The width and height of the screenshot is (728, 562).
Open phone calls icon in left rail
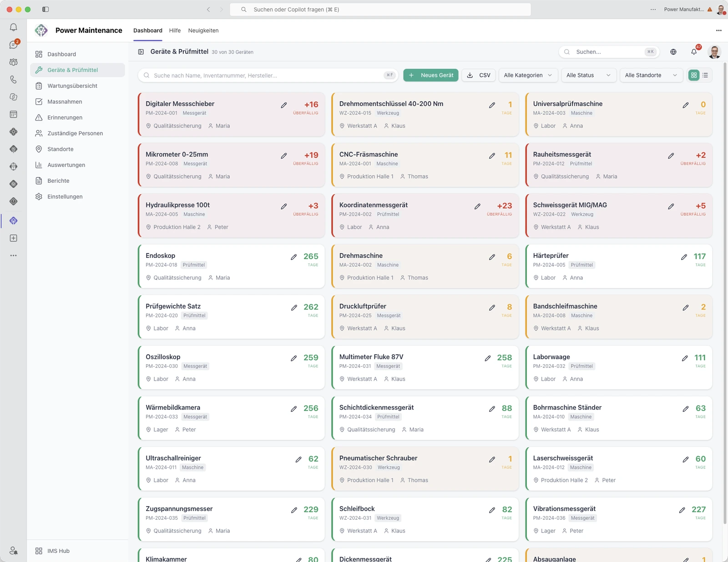click(x=14, y=80)
